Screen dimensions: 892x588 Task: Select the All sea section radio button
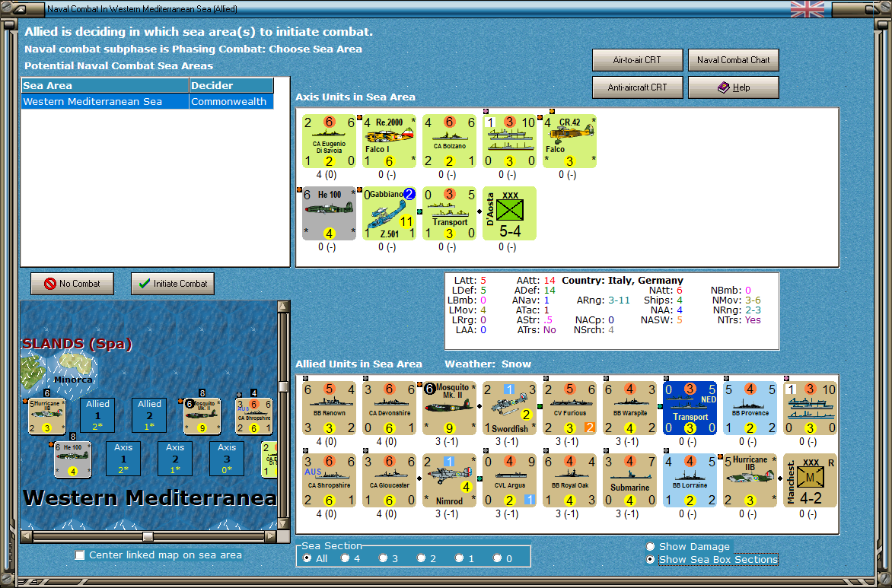pyautogui.click(x=307, y=558)
